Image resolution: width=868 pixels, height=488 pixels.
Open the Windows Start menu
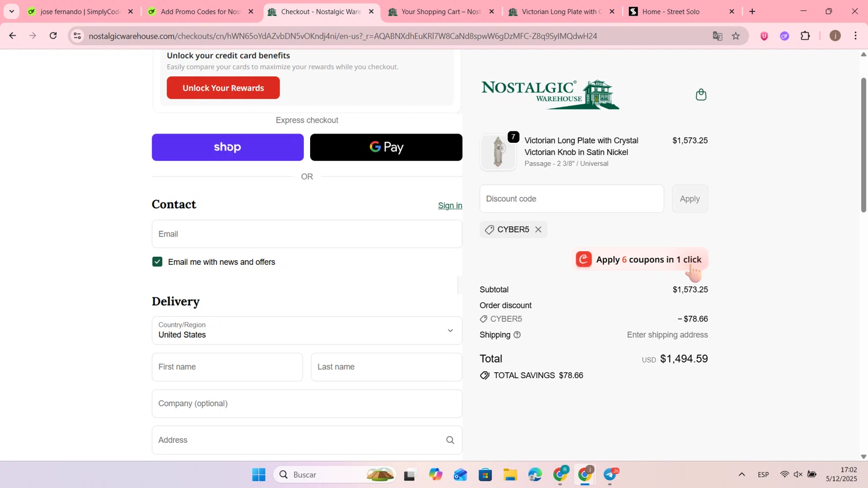259,475
